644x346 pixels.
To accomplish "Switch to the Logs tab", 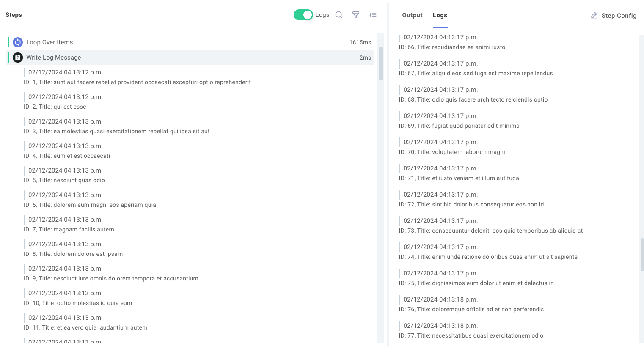I will click(440, 15).
